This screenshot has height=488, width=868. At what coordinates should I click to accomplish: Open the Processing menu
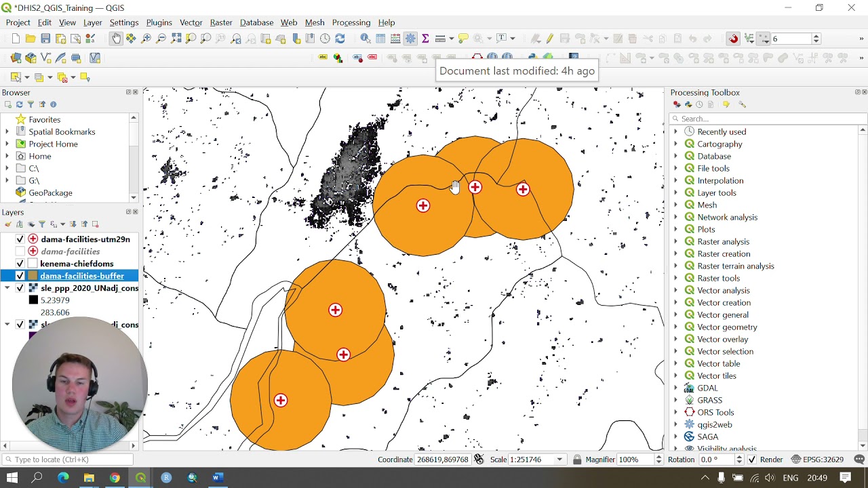[x=351, y=22]
